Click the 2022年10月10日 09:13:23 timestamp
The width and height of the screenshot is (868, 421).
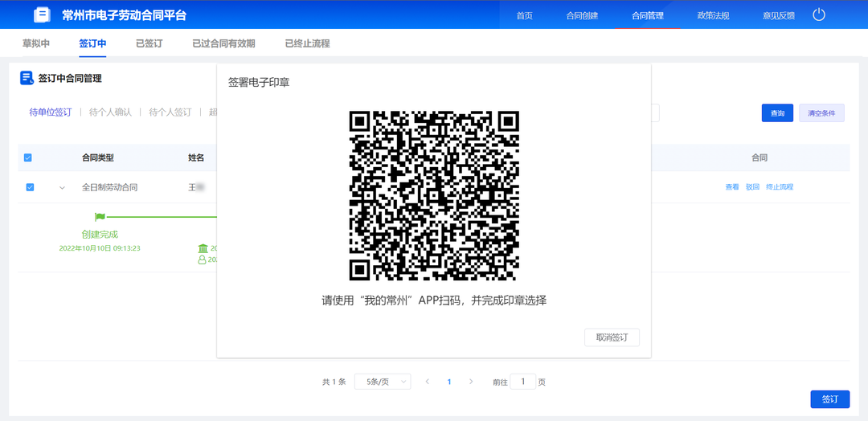coord(100,248)
